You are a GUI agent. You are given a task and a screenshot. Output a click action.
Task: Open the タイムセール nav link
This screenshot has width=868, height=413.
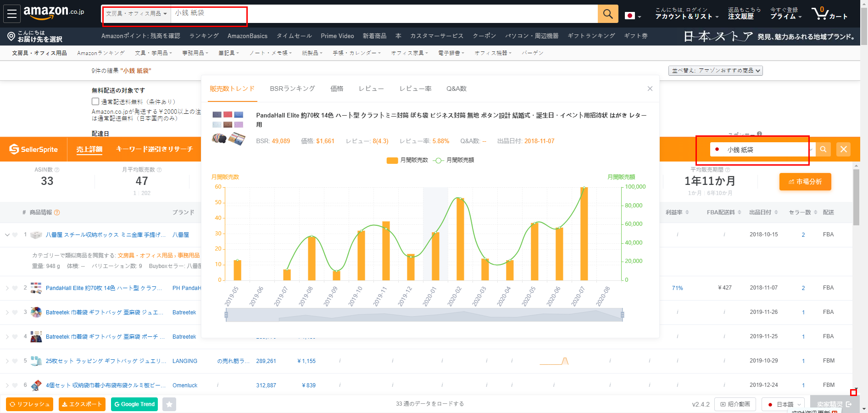click(294, 36)
